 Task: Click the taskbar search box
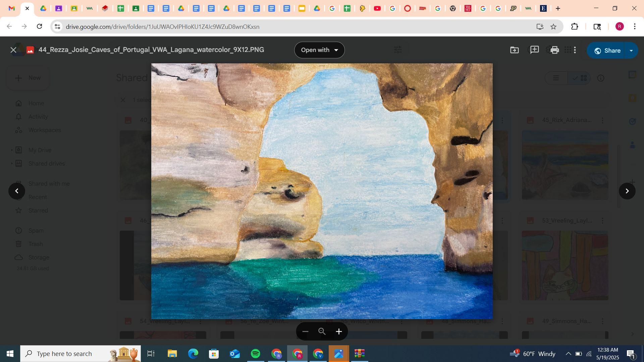click(80, 354)
